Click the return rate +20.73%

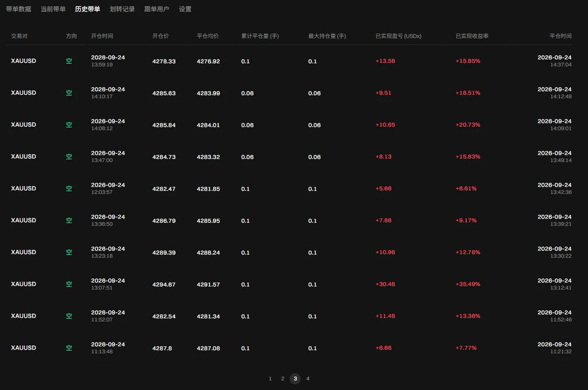(x=468, y=125)
